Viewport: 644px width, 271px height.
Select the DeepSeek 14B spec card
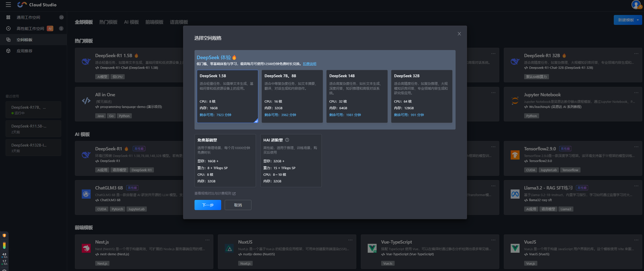click(x=357, y=96)
